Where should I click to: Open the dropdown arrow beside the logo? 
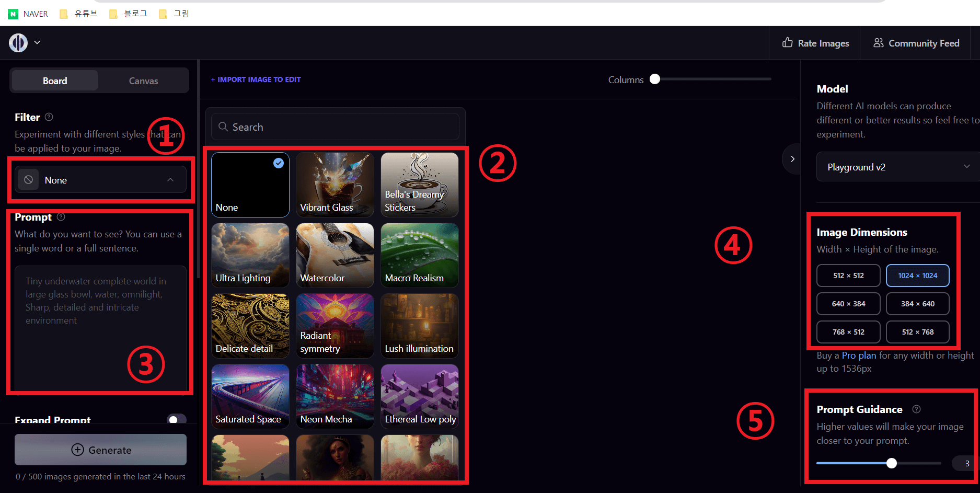pos(37,42)
